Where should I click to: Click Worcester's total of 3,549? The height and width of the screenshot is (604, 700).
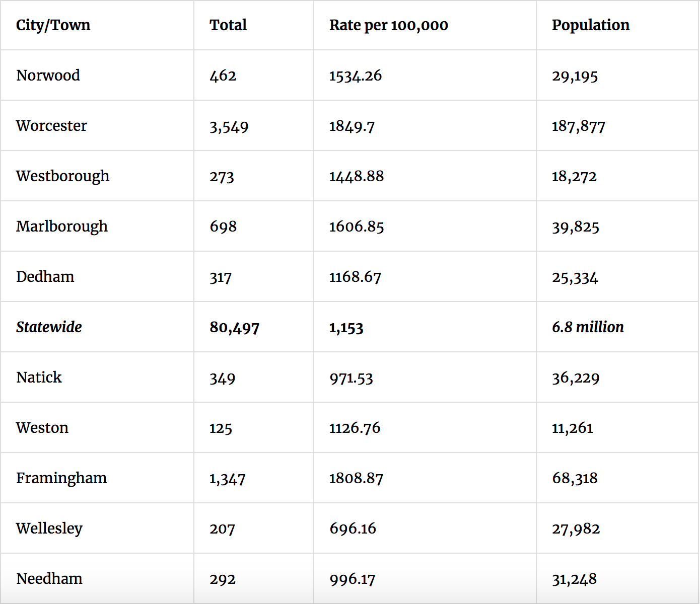point(229,126)
